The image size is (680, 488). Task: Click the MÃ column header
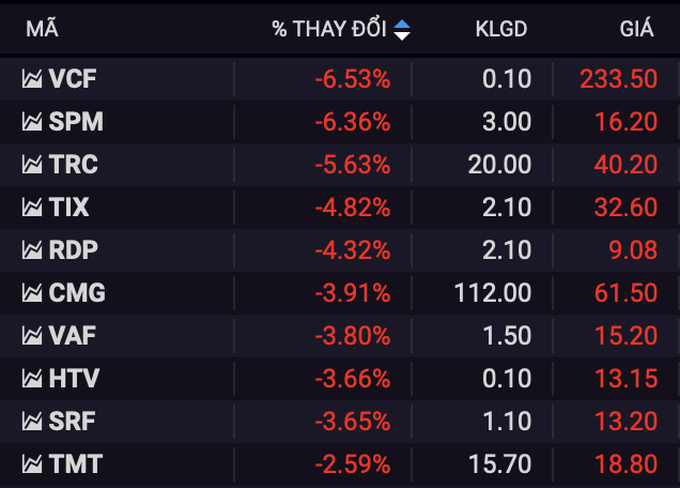tap(42, 30)
